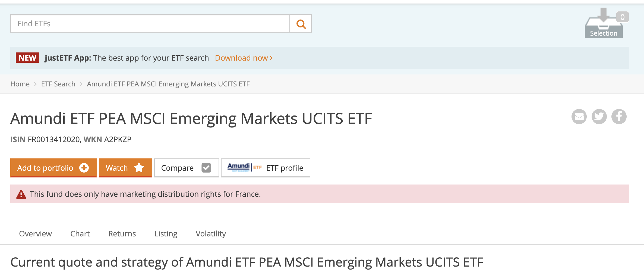
Task: Open the Selection basket icon
Action: pyautogui.click(x=603, y=24)
